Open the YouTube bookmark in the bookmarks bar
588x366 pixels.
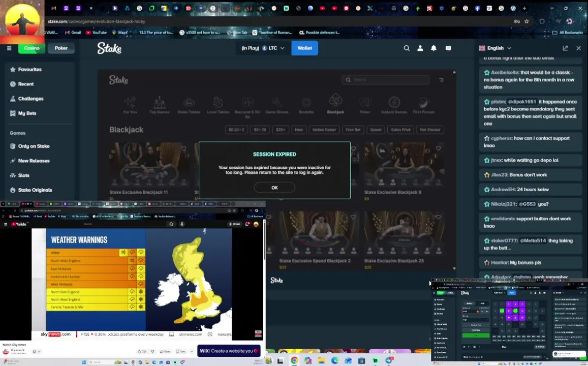[x=97, y=33]
